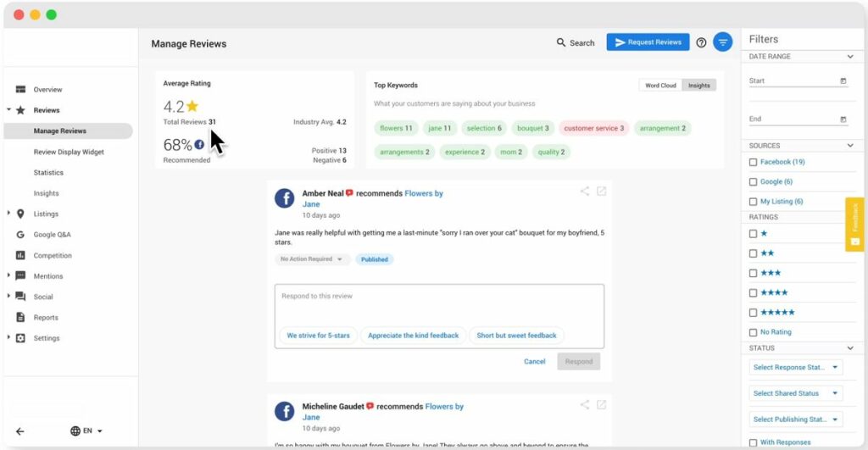This screenshot has height=450, width=868.
Task: Click share icon on Amber Neal's review
Action: 584,191
